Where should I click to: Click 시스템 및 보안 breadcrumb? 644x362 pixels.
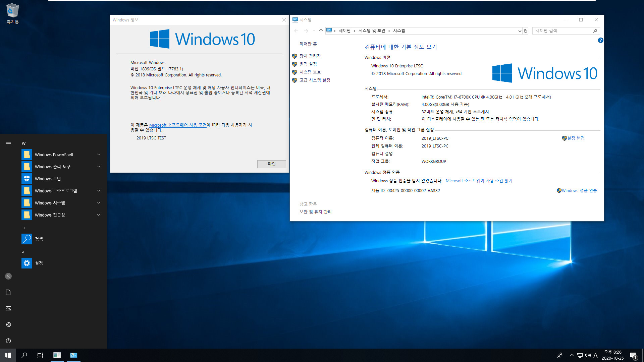click(x=372, y=31)
